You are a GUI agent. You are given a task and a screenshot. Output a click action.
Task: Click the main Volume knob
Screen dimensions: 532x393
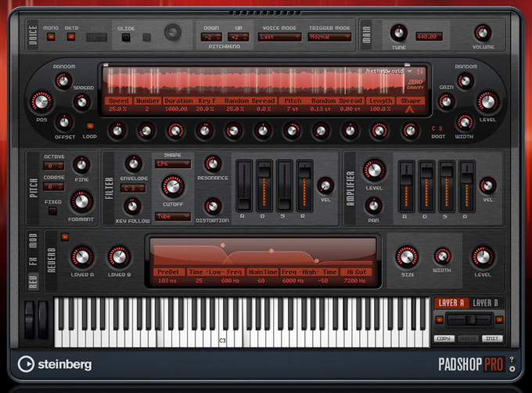click(x=483, y=33)
